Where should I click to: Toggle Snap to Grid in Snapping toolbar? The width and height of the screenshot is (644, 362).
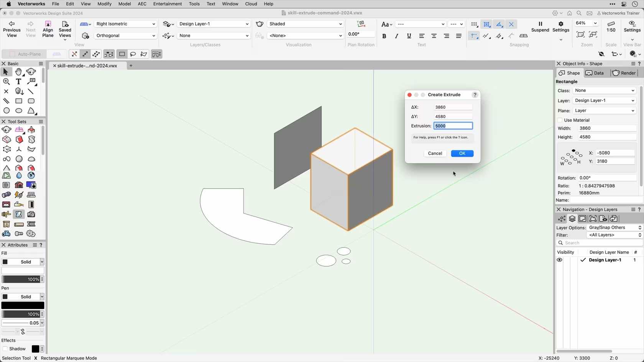pyautogui.click(x=474, y=24)
